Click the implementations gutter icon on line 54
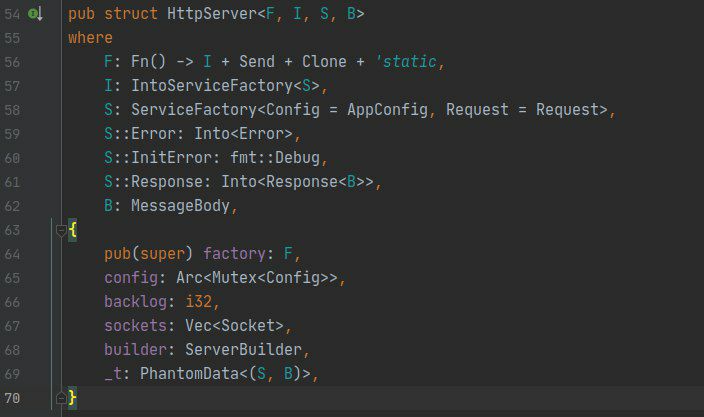The width and height of the screenshot is (704, 417). coord(35,14)
